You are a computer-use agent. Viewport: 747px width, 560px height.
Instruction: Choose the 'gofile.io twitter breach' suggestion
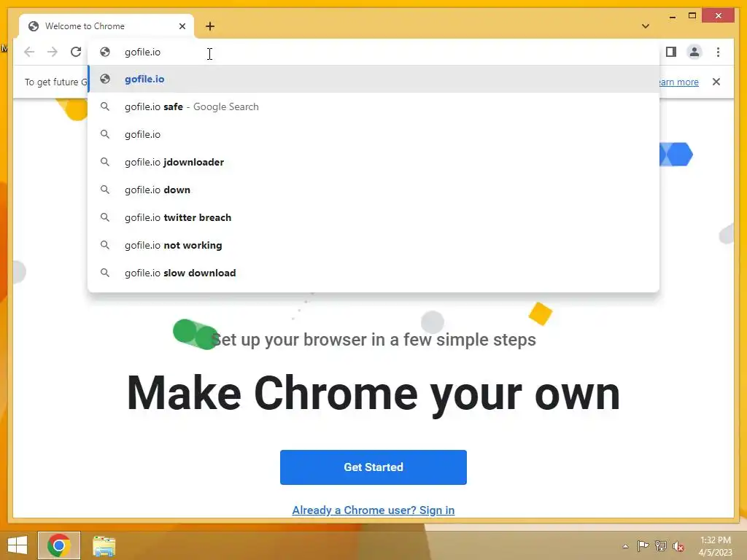(373, 217)
